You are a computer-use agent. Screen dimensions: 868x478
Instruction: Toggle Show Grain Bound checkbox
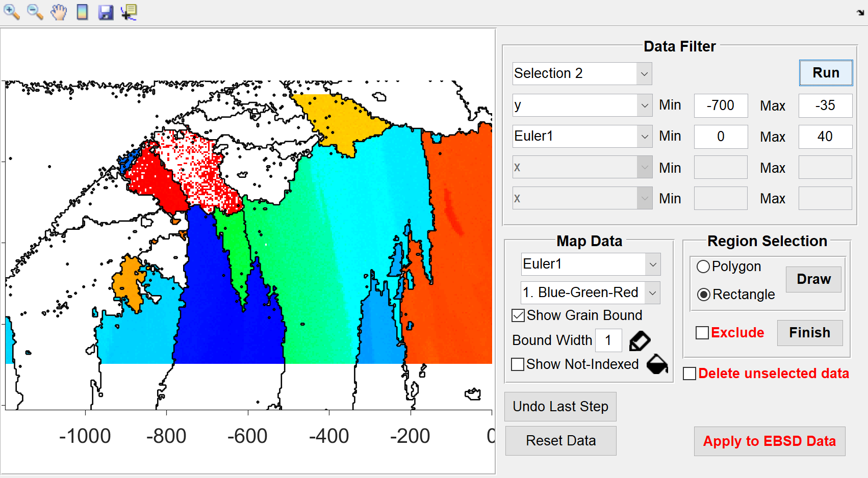(x=518, y=315)
